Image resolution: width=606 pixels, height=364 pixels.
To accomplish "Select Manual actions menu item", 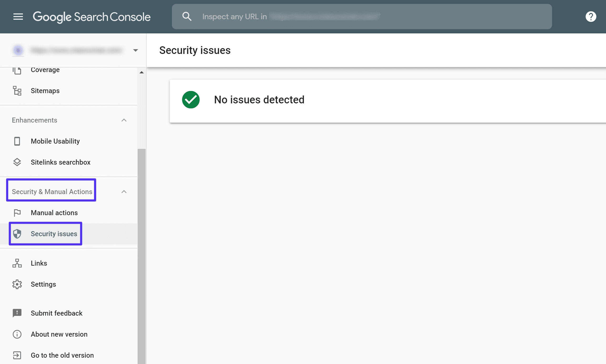I will (54, 213).
